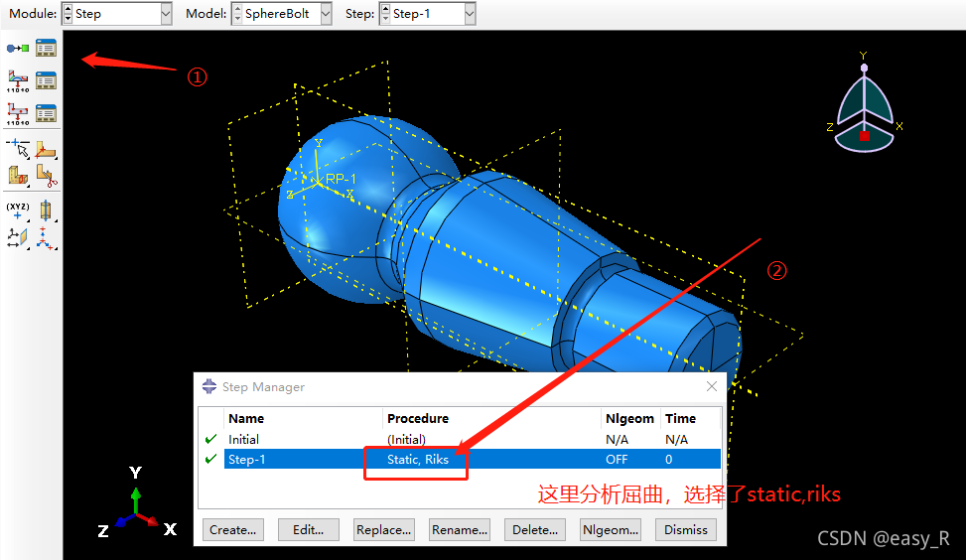Click the create datum point XYZ tool
This screenshot has height=560, width=966.
(x=18, y=210)
